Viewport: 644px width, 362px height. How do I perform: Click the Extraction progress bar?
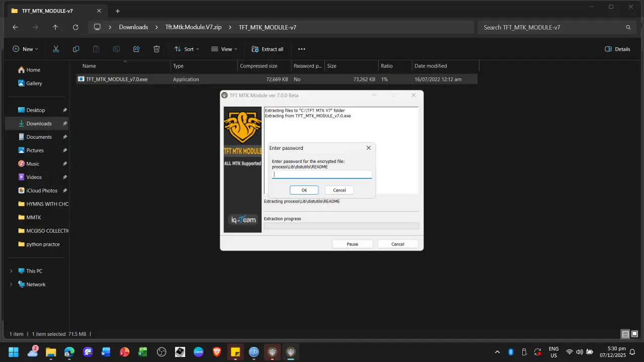(x=341, y=226)
